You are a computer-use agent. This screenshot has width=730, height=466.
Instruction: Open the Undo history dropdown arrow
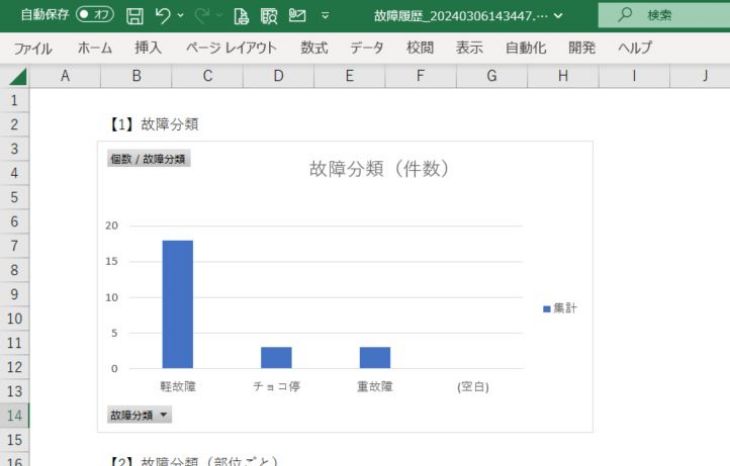[x=180, y=16]
